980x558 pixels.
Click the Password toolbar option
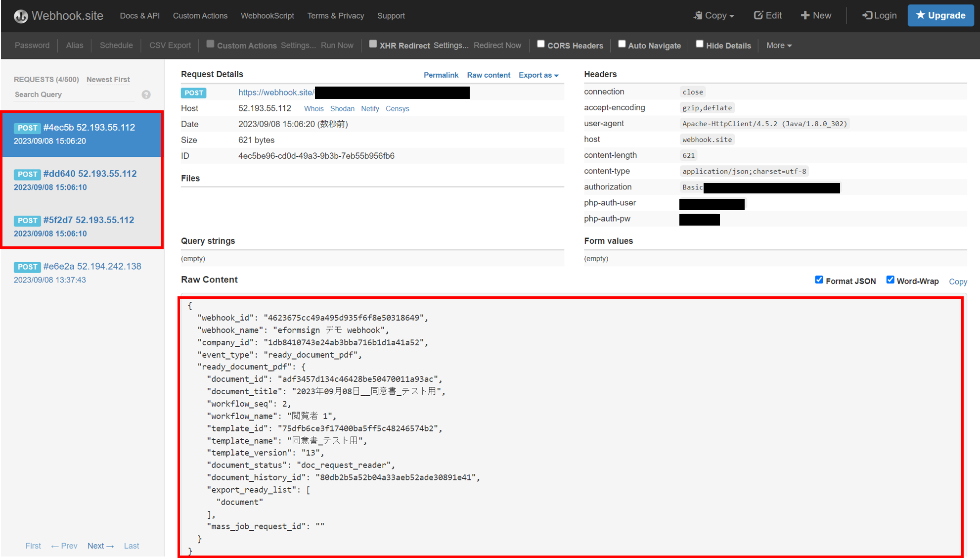point(32,46)
